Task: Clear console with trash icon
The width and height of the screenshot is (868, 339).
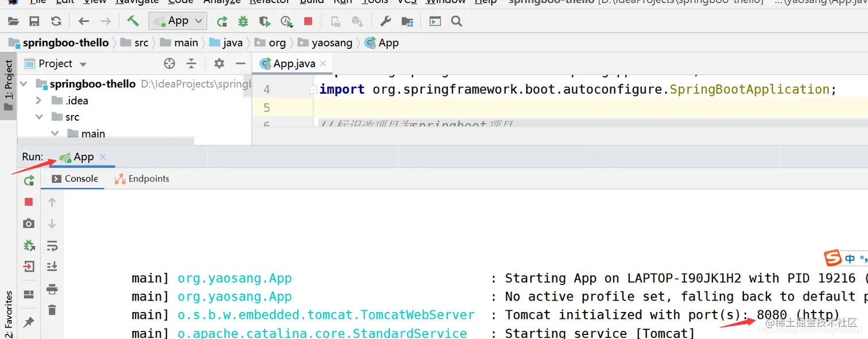Action: (x=52, y=310)
